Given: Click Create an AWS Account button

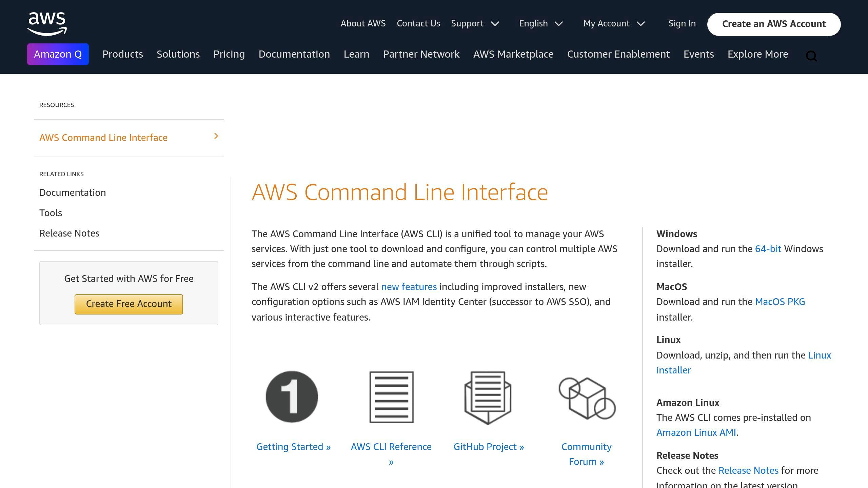Looking at the screenshot, I should tap(774, 24).
